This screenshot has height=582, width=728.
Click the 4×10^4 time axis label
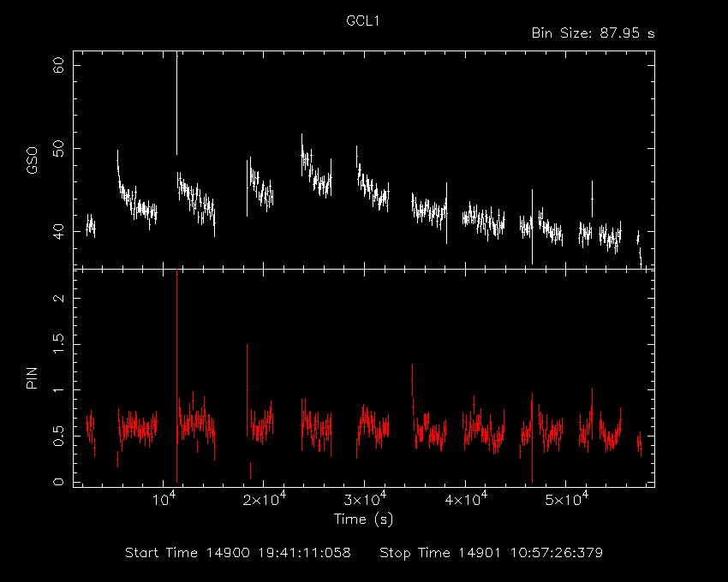coord(466,498)
